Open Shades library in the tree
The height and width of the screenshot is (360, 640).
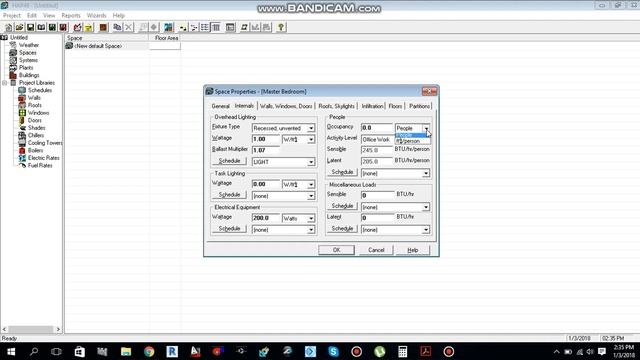(x=36, y=128)
